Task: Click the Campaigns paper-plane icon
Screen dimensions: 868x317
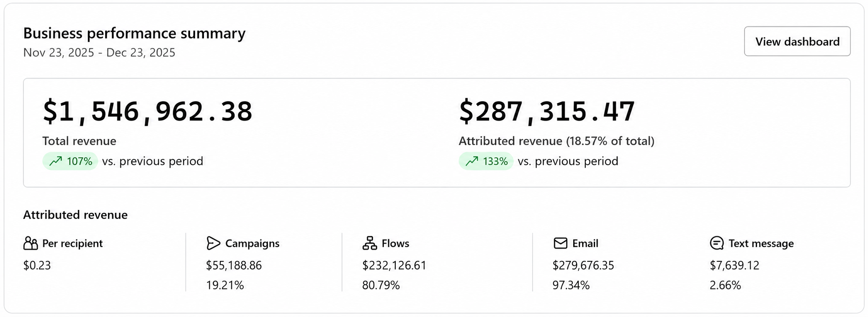Action: (x=213, y=243)
